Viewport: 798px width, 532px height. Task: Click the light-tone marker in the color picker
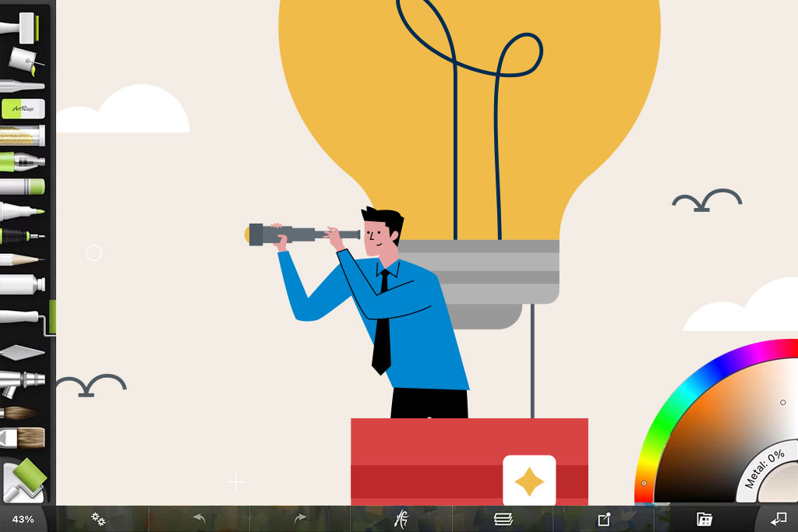tap(783, 402)
